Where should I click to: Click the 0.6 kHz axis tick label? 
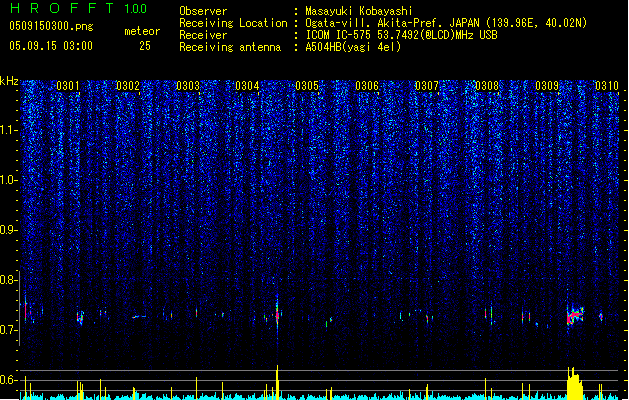pyautogui.click(x=9, y=380)
